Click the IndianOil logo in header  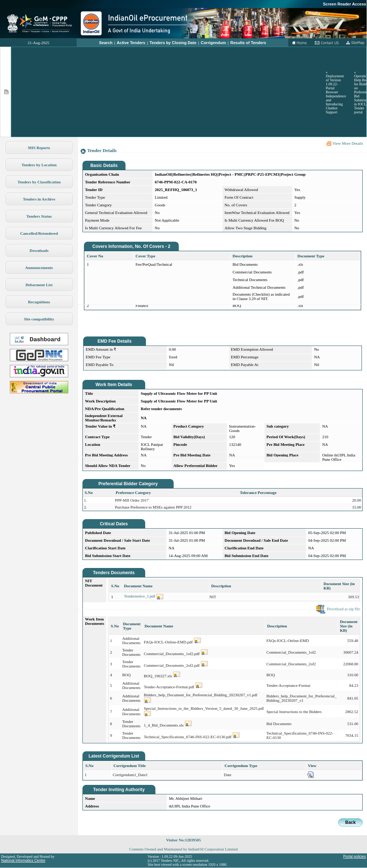(91, 23)
